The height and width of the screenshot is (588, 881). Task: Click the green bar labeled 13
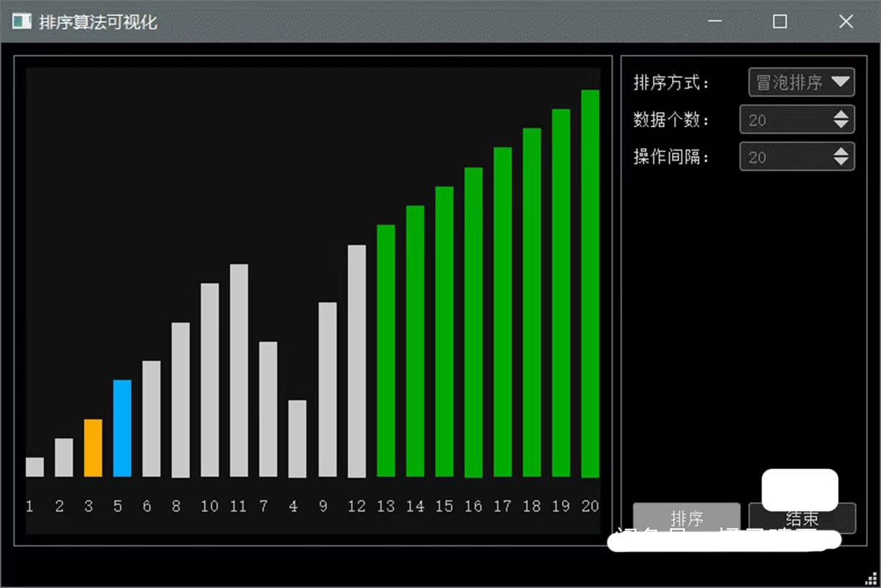point(386,351)
